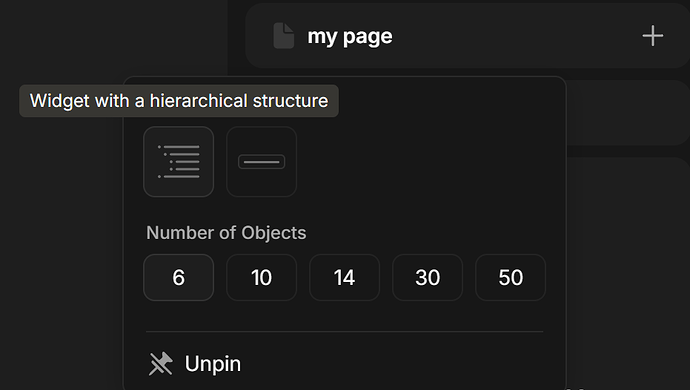Choose 30 as number of objects
690x390 pixels.
427,277
